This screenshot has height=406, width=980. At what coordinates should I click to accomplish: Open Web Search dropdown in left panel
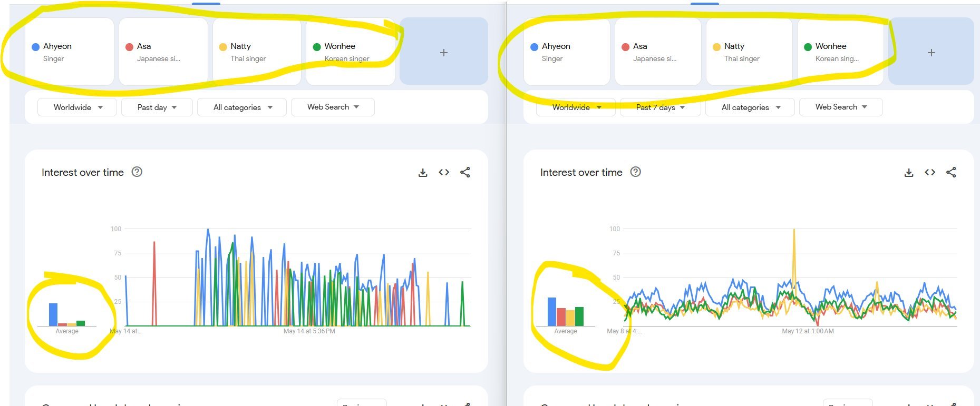[x=333, y=107]
